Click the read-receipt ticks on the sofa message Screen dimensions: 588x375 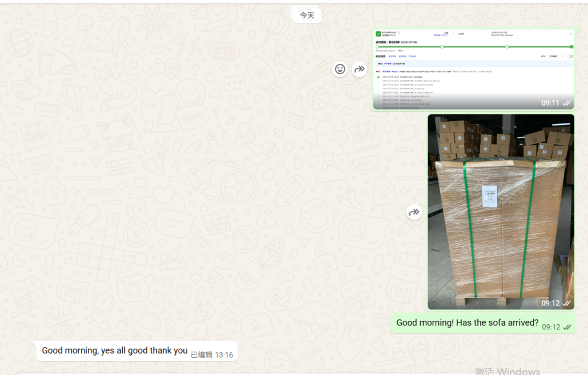[x=567, y=328]
